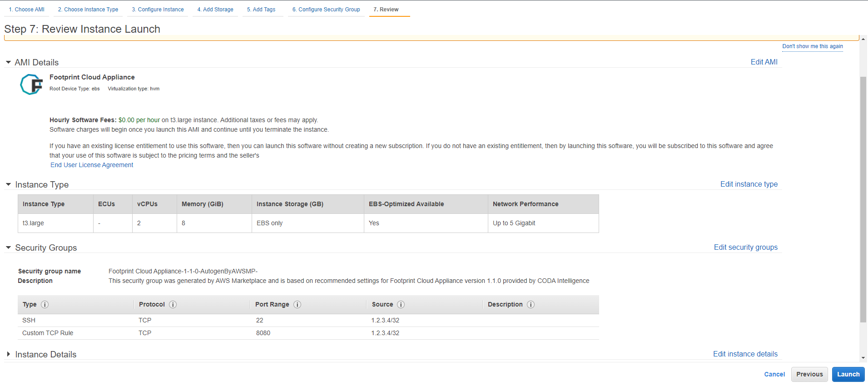Click the info icon next to Source

(x=401, y=305)
